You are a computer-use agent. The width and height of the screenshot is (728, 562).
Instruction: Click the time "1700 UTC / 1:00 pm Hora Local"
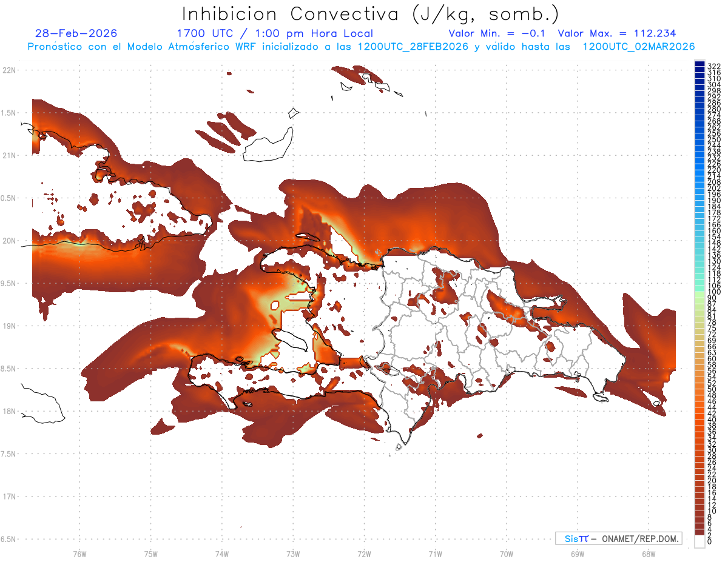pyautogui.click(x=275, y=33)
